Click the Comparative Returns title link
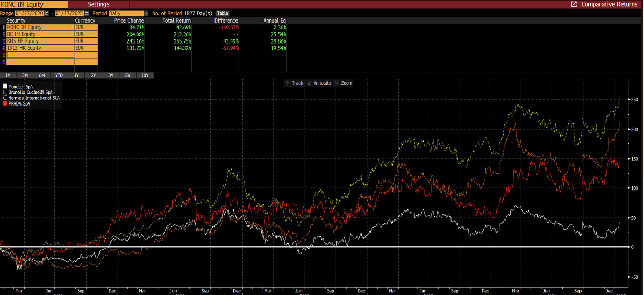Screen dimensions: 644x295 [609, 4]
